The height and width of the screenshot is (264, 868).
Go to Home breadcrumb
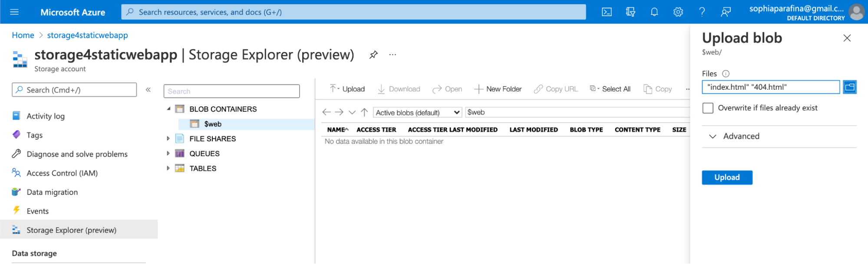(x=23, y=35)
